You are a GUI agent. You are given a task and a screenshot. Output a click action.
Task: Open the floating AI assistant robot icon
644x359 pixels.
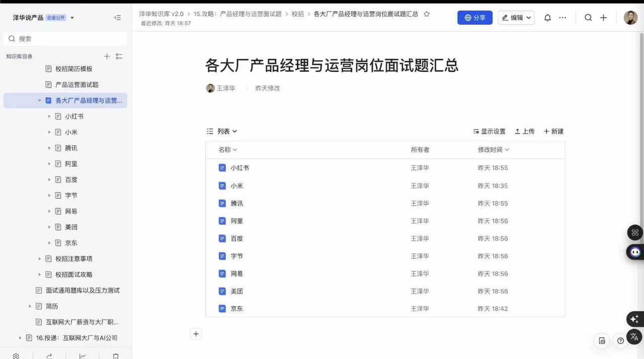(x=635, y=252)
